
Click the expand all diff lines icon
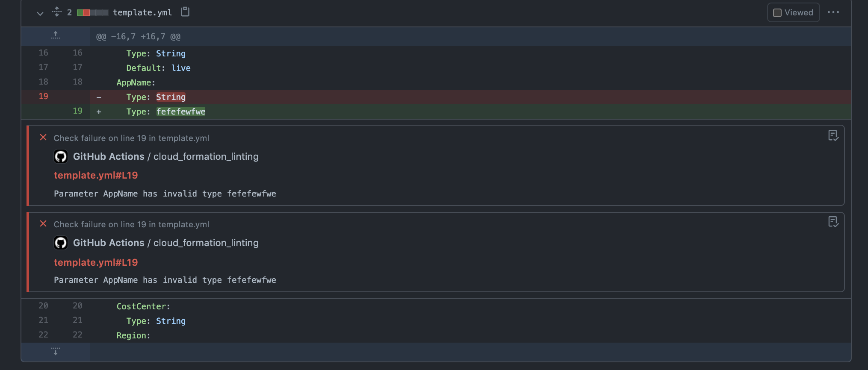56,12
